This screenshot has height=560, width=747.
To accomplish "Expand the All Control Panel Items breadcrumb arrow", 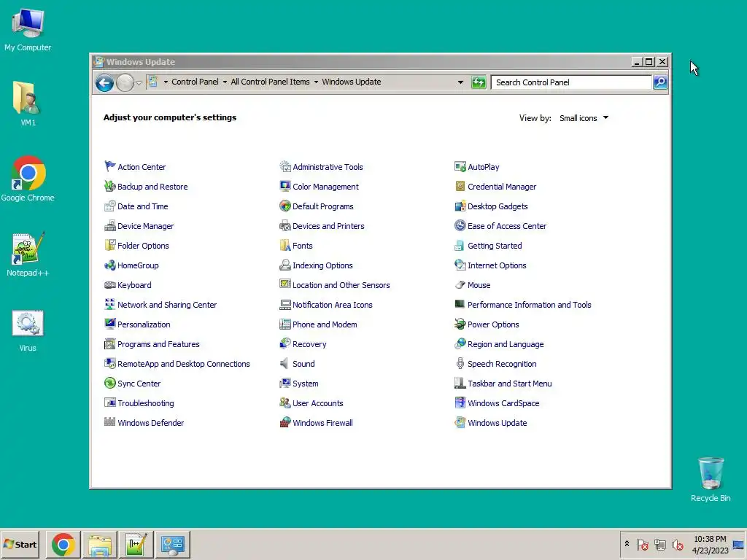I will coord(316,82).
